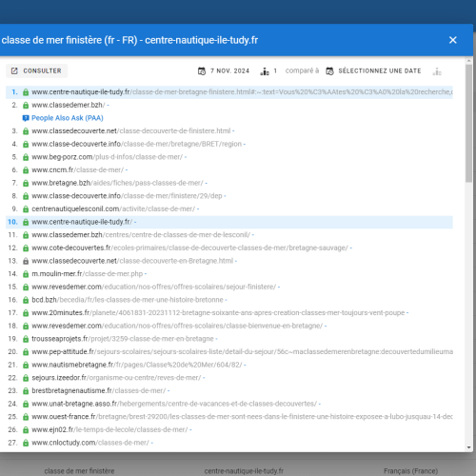
Task: Click grey padlock icon on result 13
Action: tap(26, 261)
